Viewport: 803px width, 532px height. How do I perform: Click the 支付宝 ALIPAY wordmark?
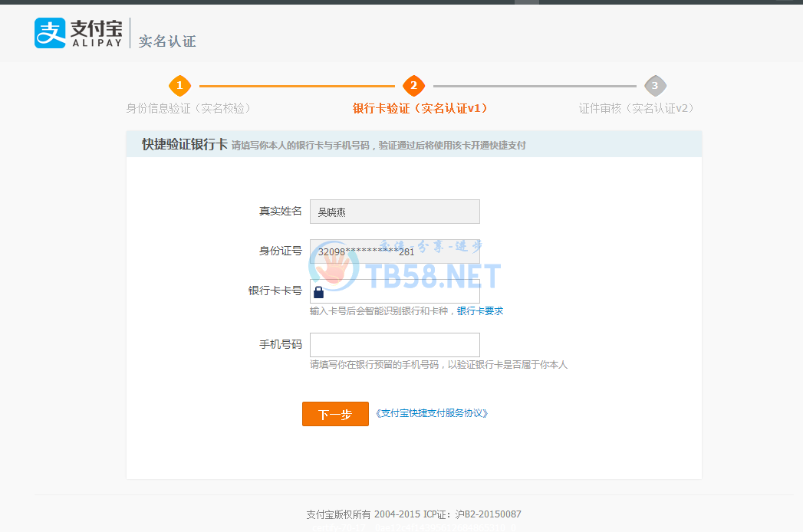96,33
